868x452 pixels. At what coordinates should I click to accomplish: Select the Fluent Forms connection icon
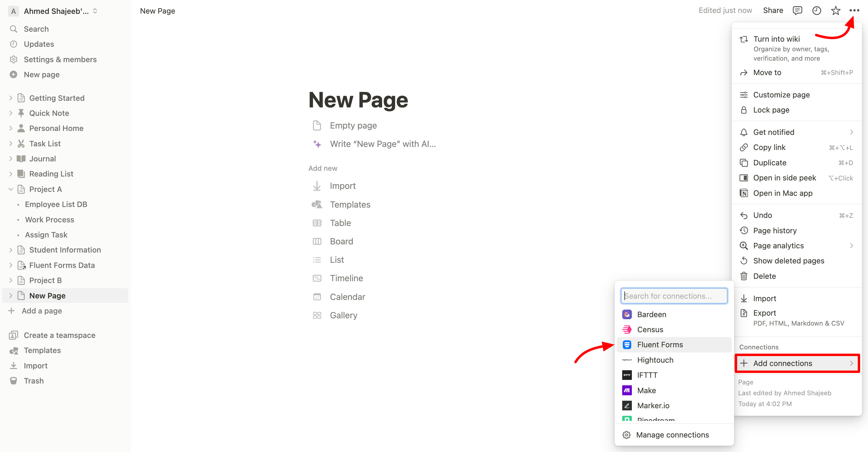(627, 345)
